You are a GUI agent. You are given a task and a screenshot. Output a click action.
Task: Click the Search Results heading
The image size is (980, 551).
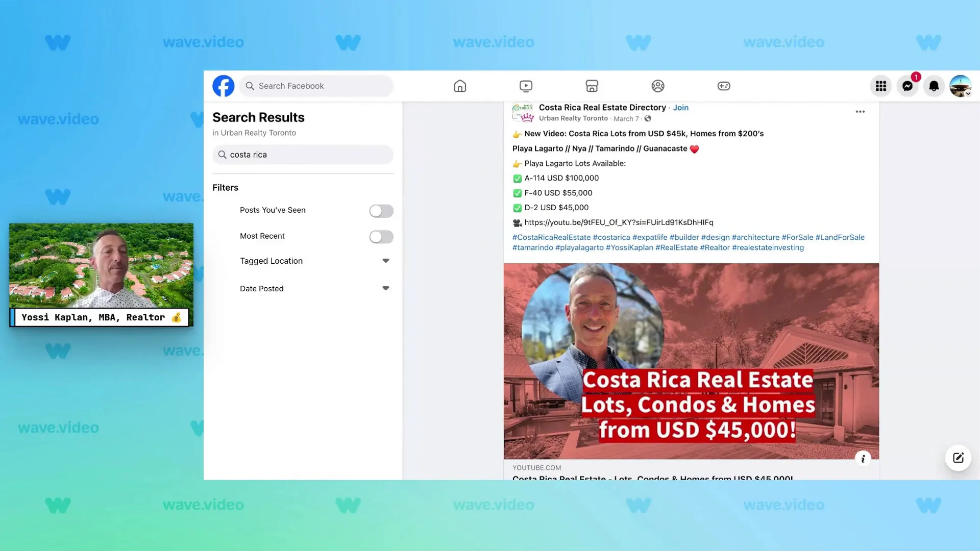(x=258, y=117)
